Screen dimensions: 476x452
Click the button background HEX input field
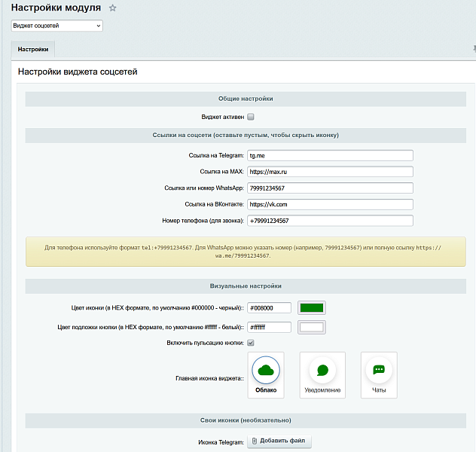[270, 327]
